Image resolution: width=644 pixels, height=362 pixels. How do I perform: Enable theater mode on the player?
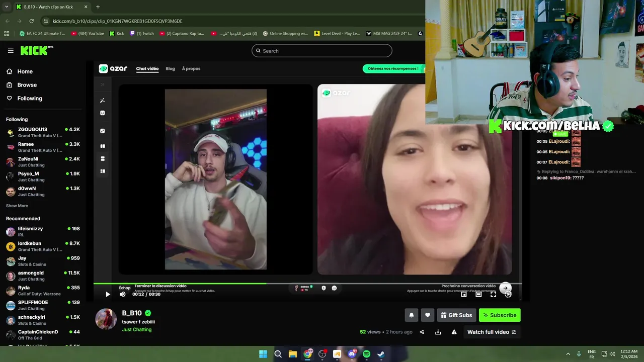478,294
